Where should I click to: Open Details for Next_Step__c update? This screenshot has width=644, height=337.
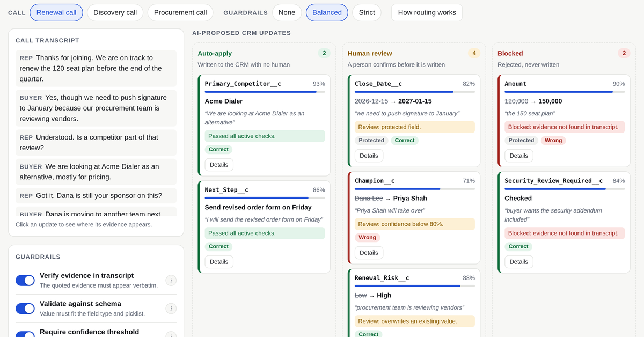219,262
